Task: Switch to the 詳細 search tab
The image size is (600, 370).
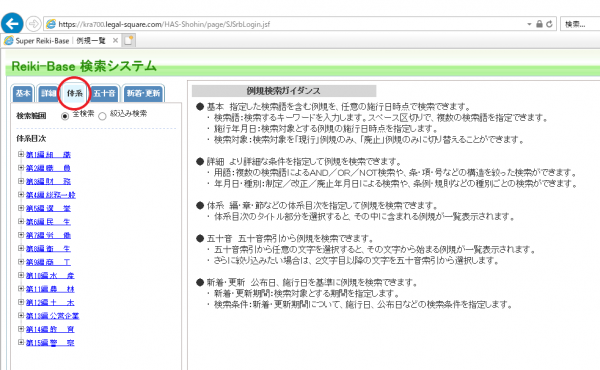Action: (48, 93)
